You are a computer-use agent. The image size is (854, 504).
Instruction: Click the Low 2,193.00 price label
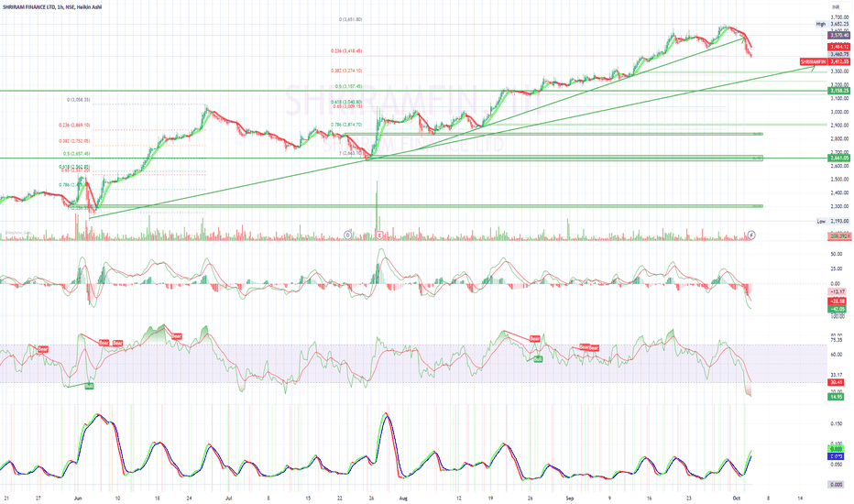[833, 221]
